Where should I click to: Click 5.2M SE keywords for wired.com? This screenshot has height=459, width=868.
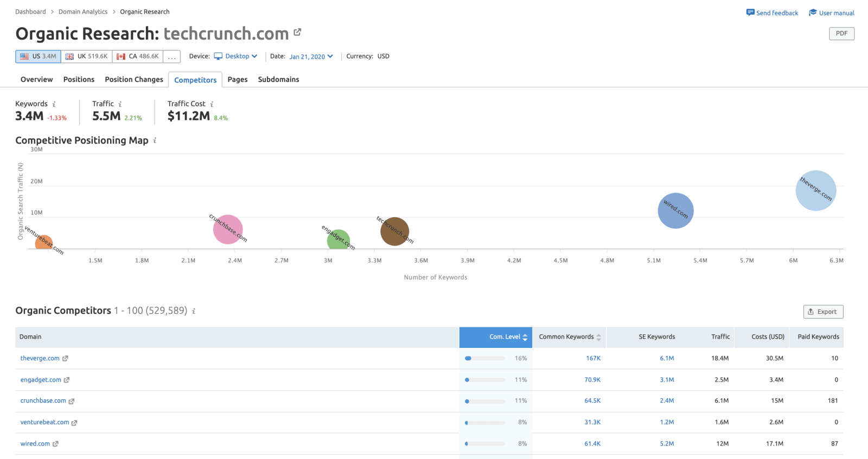(667, 444)
